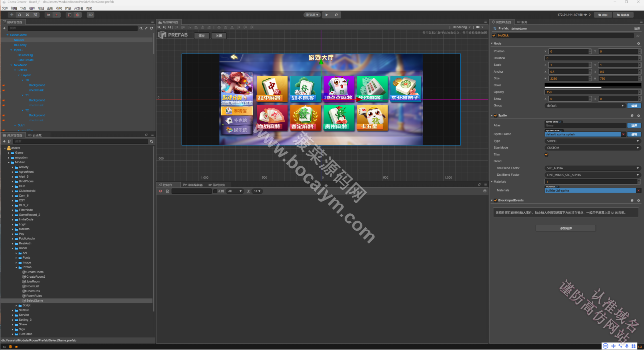
Task: Clear the console with the red icon
Action: [160, 191]
